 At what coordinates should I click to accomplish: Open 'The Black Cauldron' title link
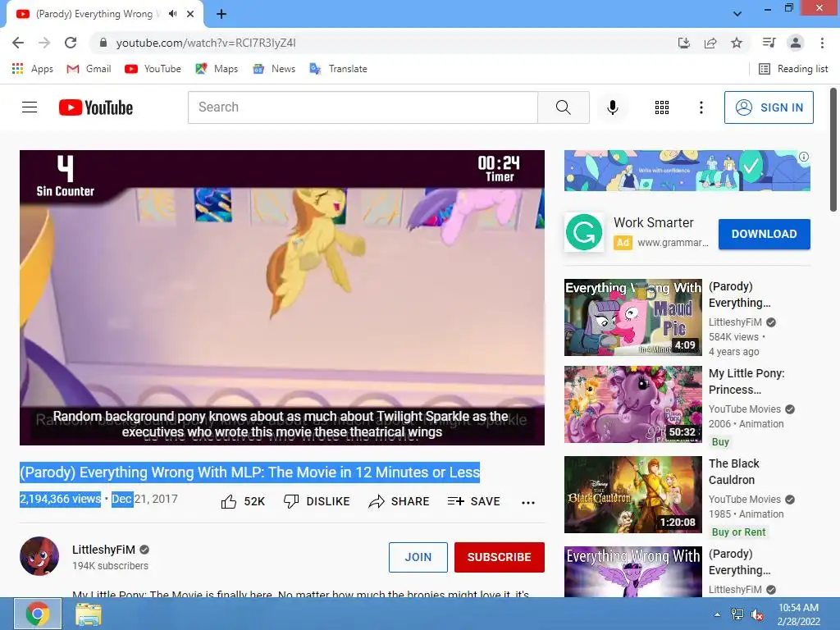coord(734,472)
